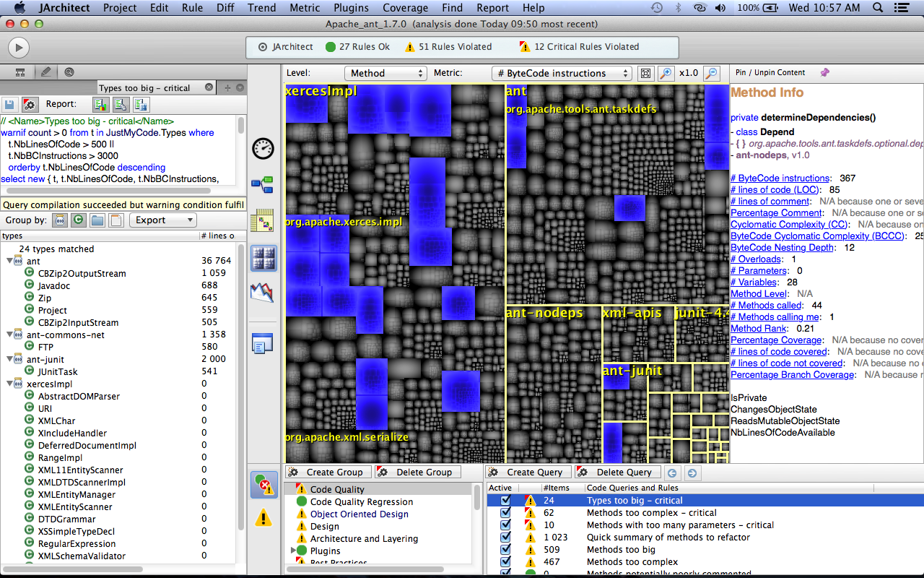Uncheck Active for Methods too big
Screen dimensions: 924x578
click(x=505, y=550)
